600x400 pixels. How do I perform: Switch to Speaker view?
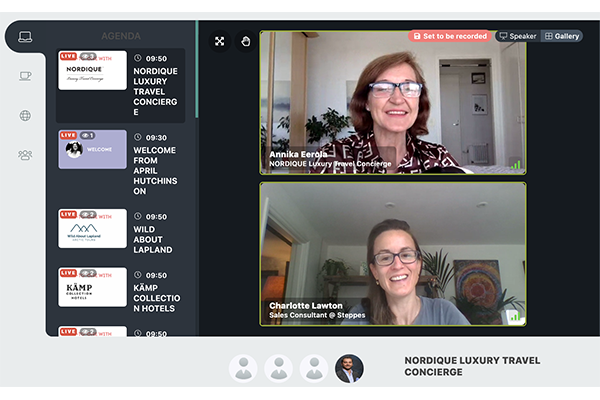click(x=518, y=36)
